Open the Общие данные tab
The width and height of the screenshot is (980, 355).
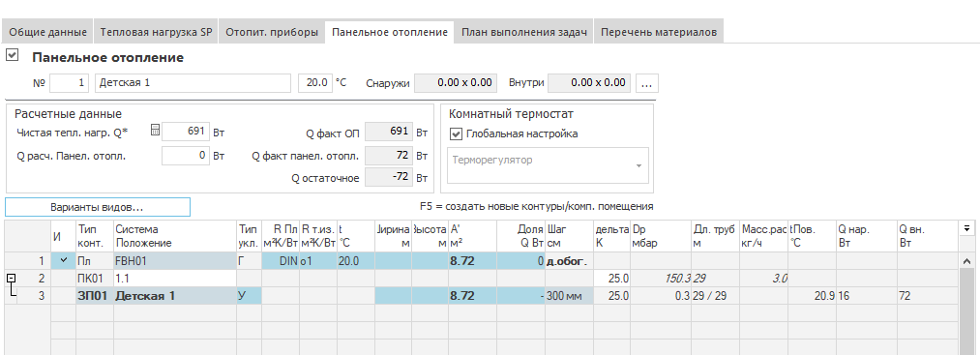[48, 32]
